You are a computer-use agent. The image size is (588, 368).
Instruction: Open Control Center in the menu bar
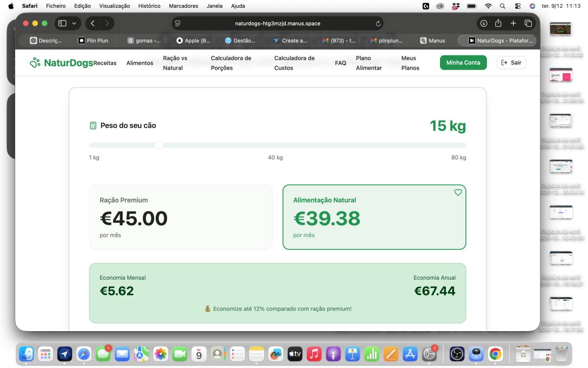tap(517, 6)
